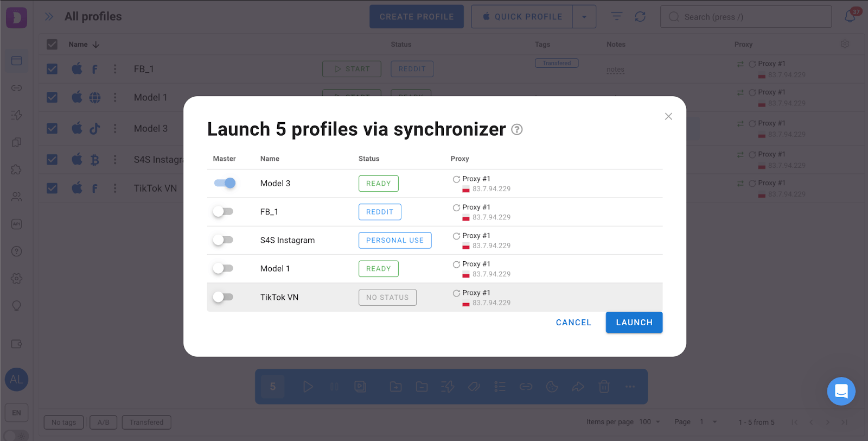Close the synchronizer launch dialog
The image size is (868, 441).
tap(668, 116)
